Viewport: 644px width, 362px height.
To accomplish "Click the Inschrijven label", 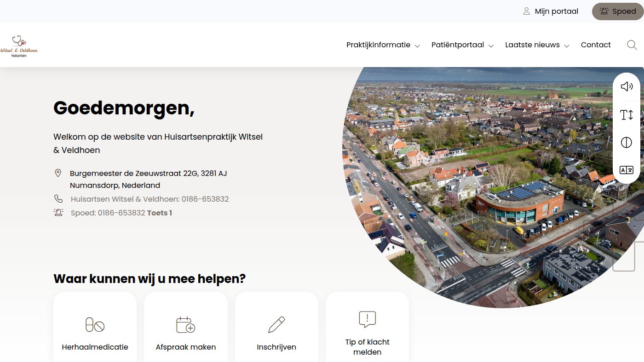I will tap(276, 347).
